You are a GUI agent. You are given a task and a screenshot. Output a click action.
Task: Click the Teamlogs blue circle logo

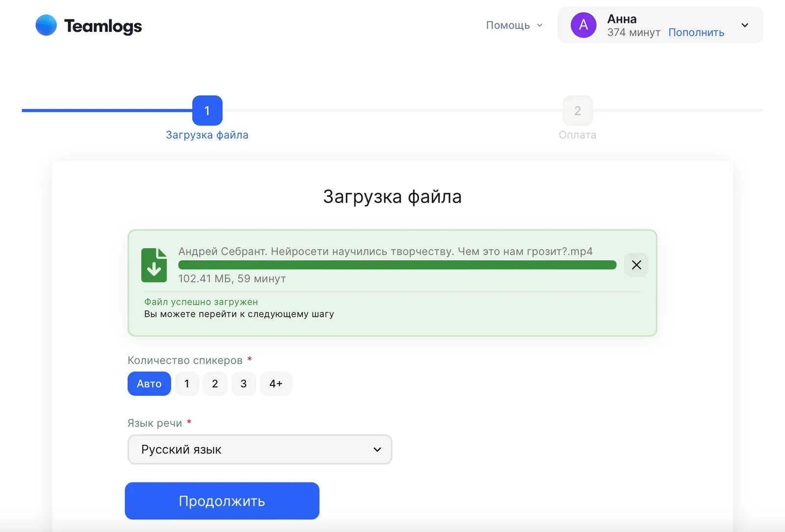coord(46,25)
